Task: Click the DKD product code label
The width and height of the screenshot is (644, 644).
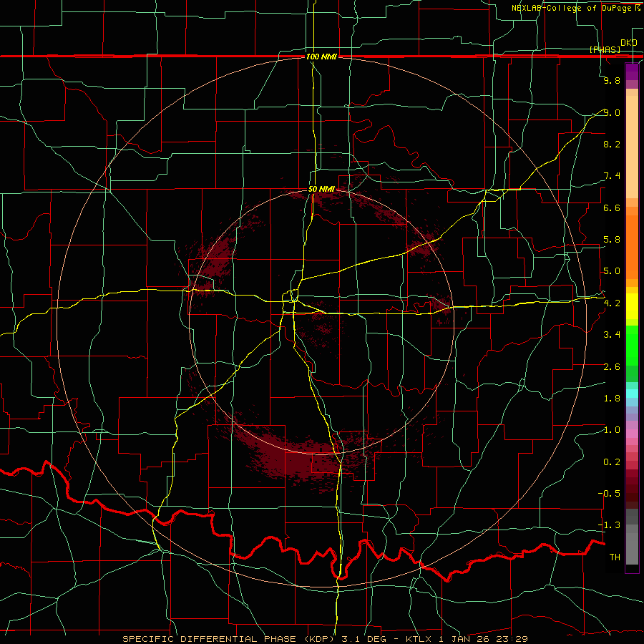Action: coord(629,43)
